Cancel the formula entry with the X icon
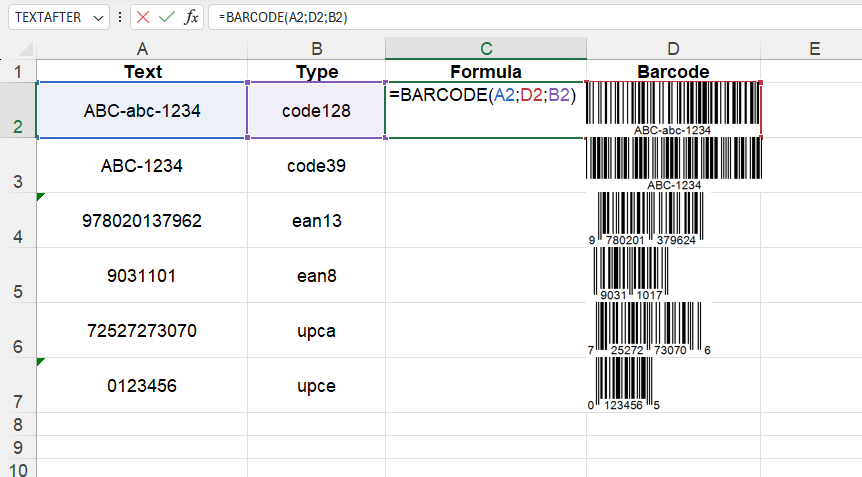 tap(143, 17)
